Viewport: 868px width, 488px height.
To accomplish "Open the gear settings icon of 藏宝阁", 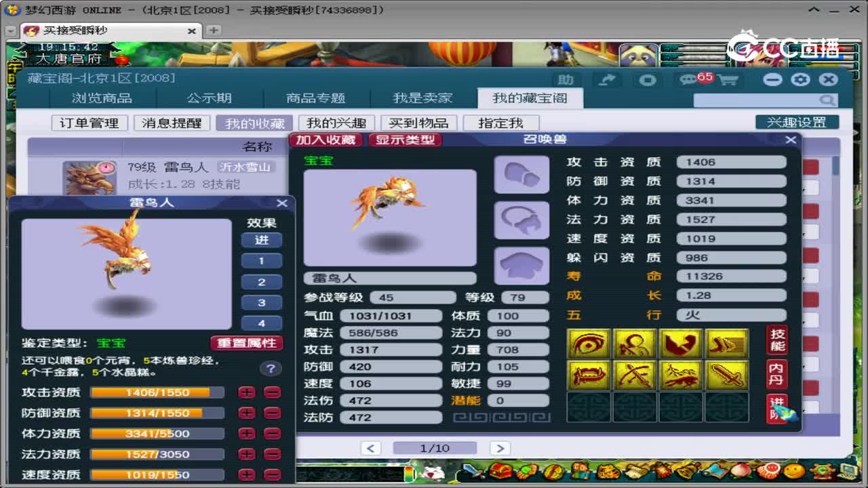I will tap(800, 79).
